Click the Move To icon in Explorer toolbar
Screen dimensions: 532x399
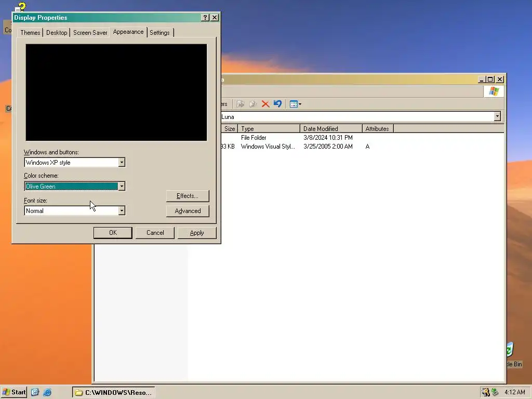click(x=240, y=104)
